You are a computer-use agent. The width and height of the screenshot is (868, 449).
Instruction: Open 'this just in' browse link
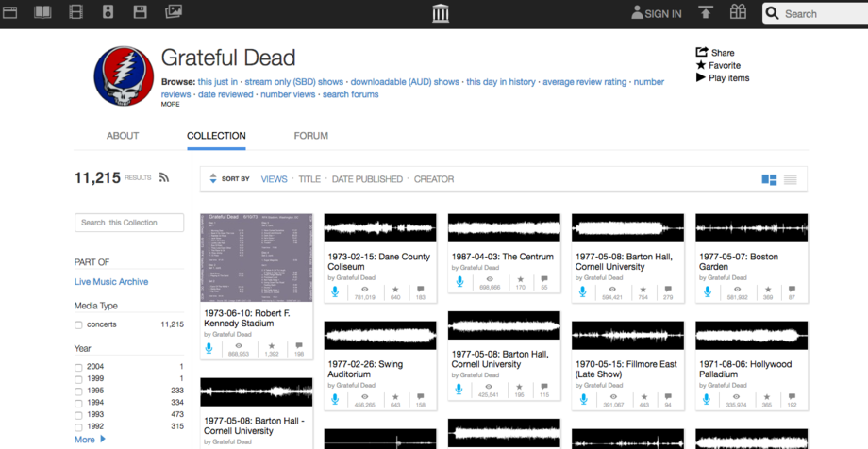(218, 81)
